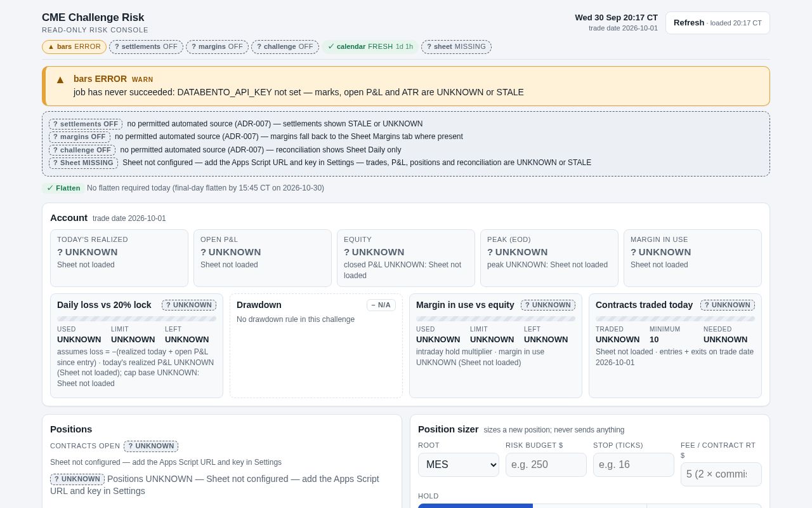Click the 'Wed 30 Sep 20:17 CT' timestamp
Image resolution: width=812 pixels, height=508 pixels.
617,17
